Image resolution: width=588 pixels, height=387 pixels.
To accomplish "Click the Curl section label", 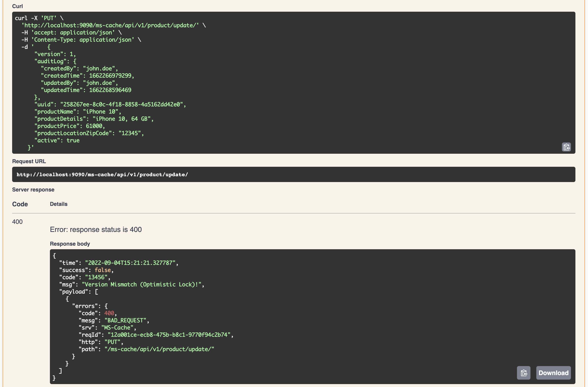I will 17,6.
